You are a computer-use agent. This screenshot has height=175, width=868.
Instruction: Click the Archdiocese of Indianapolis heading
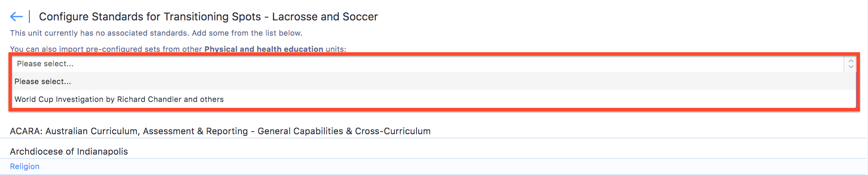pyautogui.click(x=69, y=152)
